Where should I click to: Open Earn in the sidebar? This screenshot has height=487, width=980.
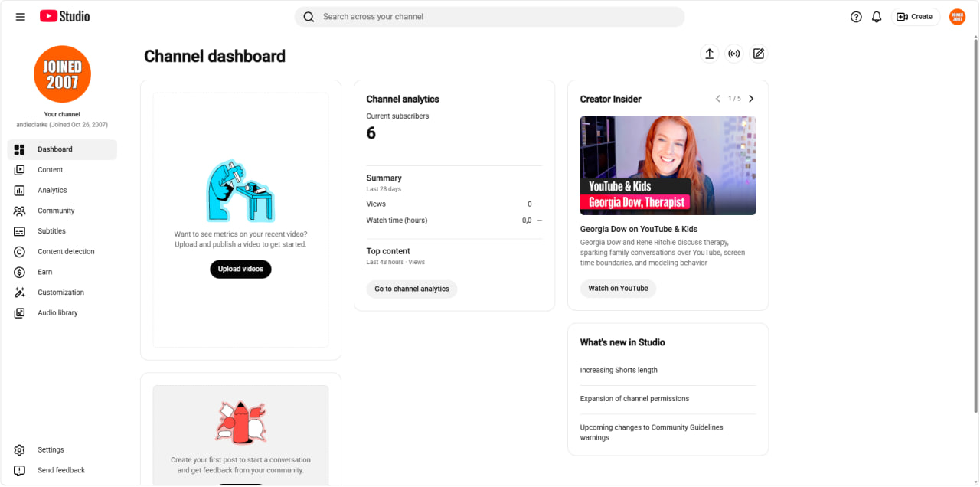coord(62,272)
